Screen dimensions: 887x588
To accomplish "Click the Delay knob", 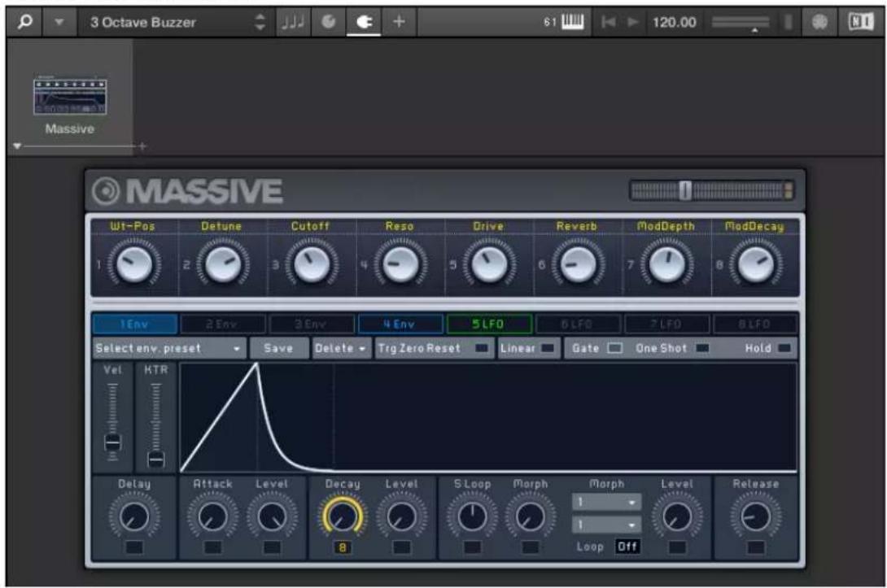I will tap(134, 516).
